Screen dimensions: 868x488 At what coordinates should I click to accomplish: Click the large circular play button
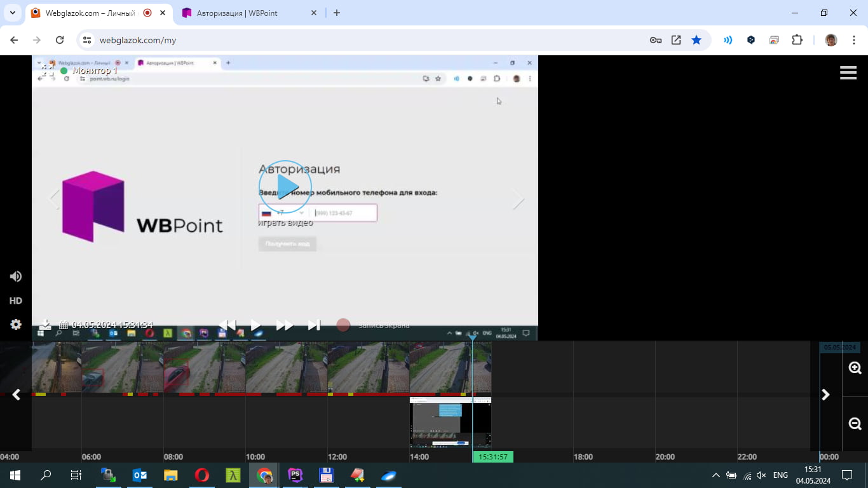click(x=285, y=187)
